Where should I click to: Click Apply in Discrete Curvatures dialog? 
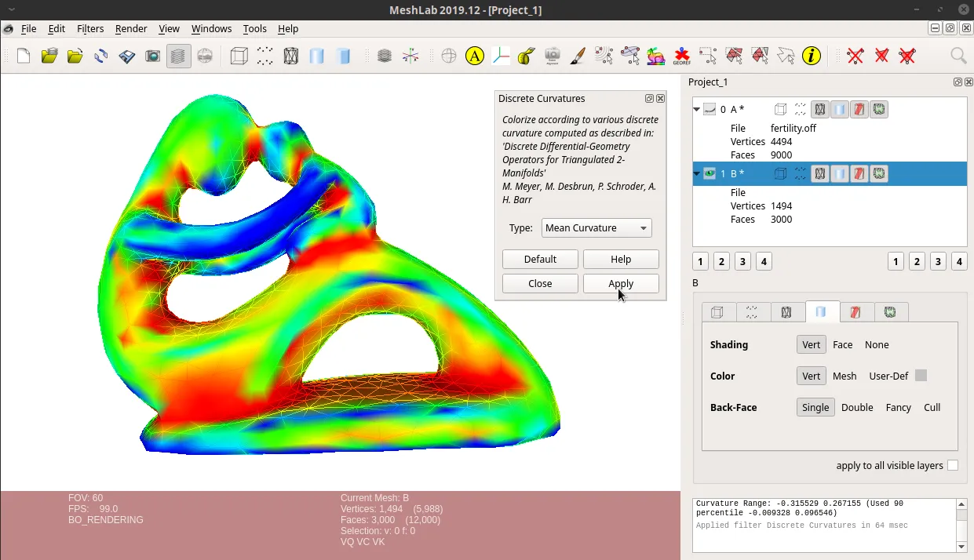pos(621,283)
